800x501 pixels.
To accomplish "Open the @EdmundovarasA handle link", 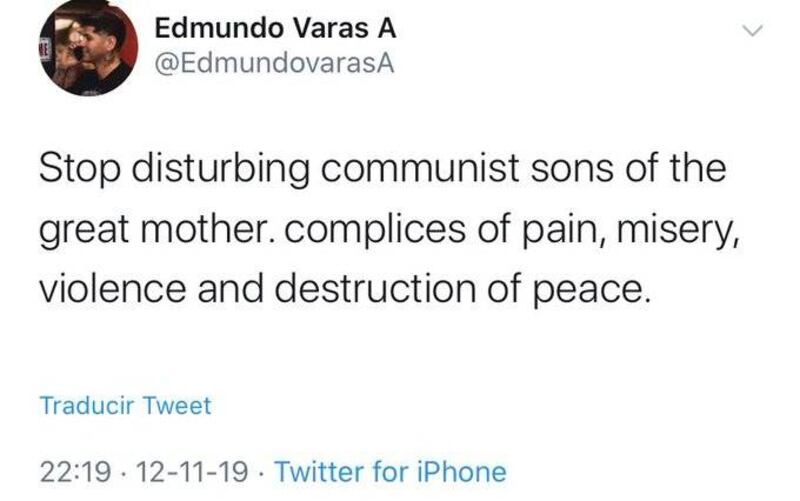I will (274, 64).
